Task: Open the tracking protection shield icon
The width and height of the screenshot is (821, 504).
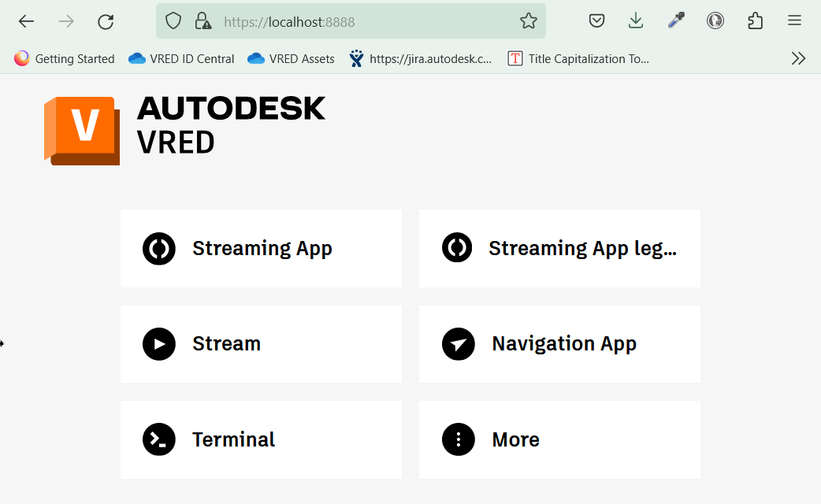Action: coord(173,21)
